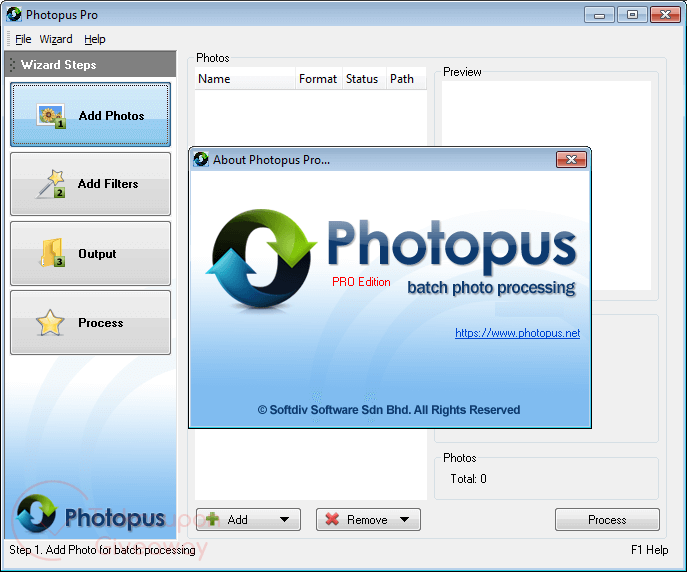Viewport: 687px width, 572px height.
Task: Click the Remove button with red X
Action: [x=368, y=519]
